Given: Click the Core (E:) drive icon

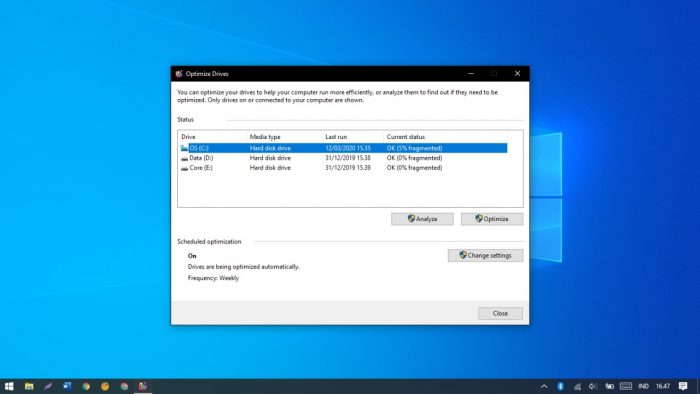Looking at the screenshot, I should [x=184, y=168].
